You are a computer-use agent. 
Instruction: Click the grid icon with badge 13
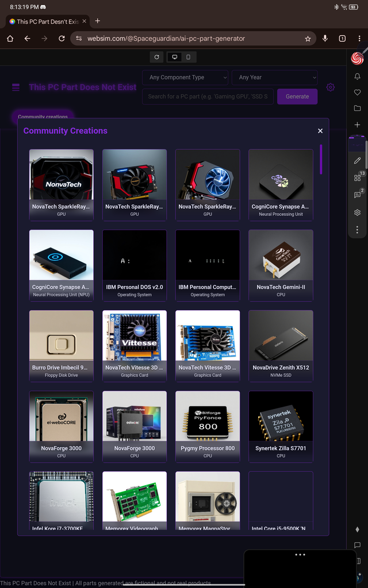pos(357,177)
